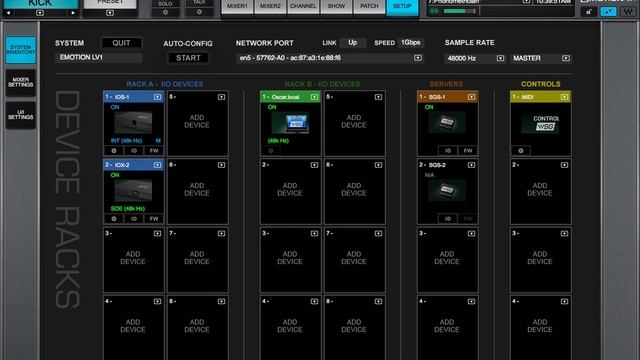Viewport: 640px width, 360px height.
Task: Select the SETUP tab
Action: tap(402, 7)
